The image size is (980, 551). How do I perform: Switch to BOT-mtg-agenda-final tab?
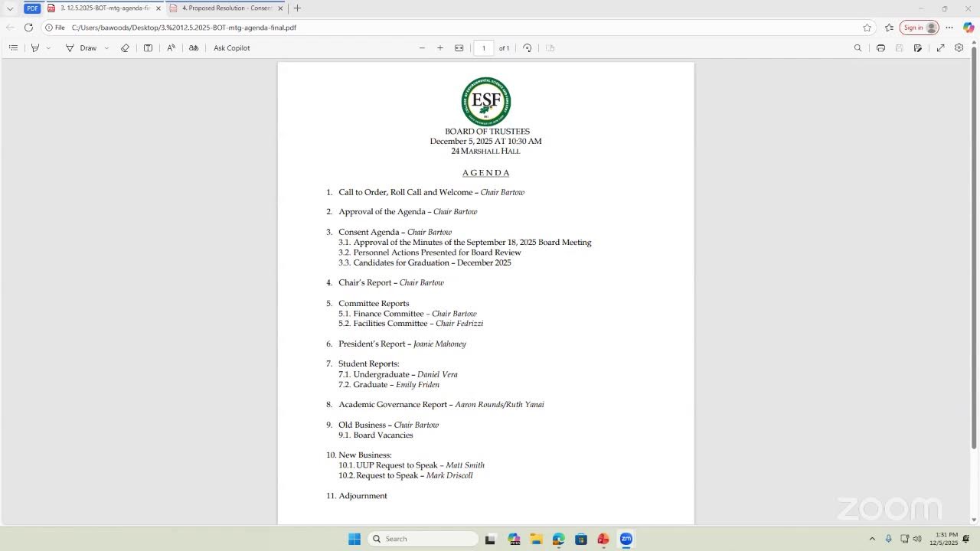tap(104, 8)
